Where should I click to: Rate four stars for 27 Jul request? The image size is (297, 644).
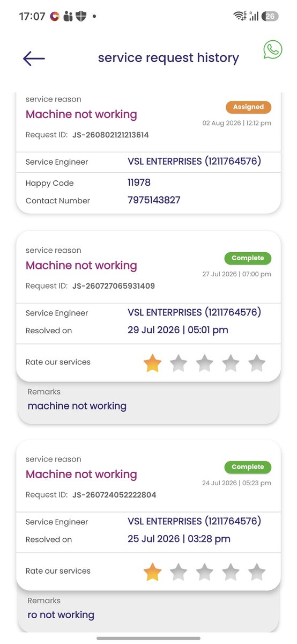(x=231, y=363)
